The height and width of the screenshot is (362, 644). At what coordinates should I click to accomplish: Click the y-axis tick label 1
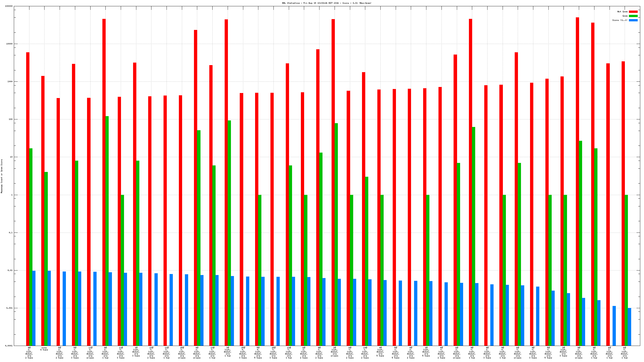click(x=12, y=195)
